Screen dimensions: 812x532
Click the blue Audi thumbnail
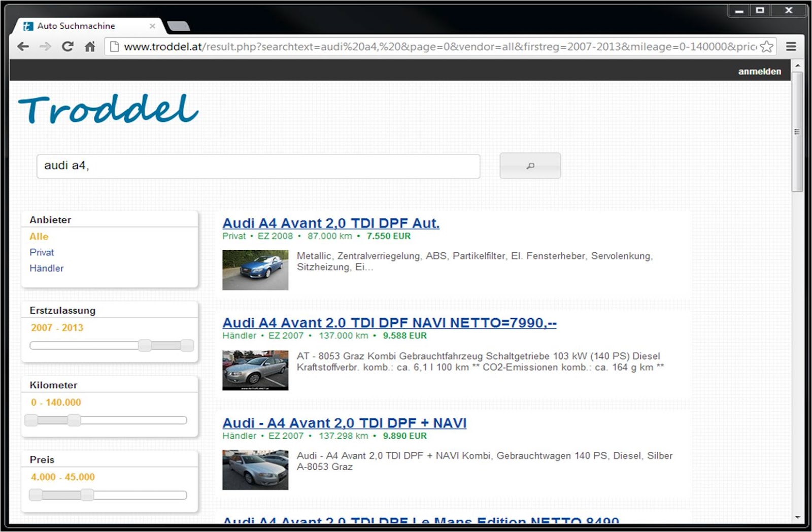255,270
